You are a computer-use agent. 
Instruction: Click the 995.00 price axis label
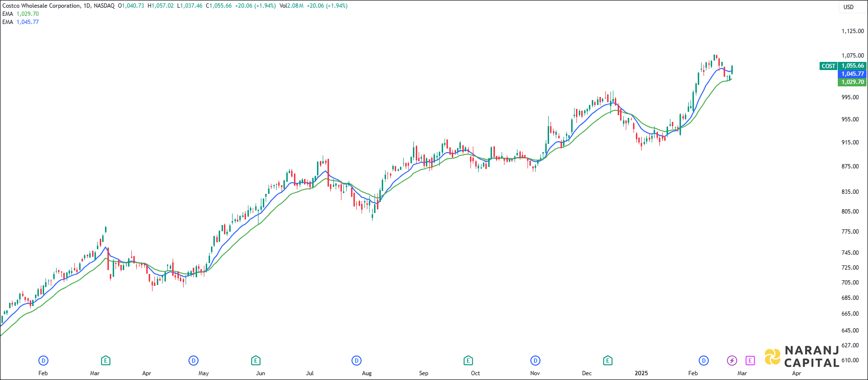tap(850, 97)
